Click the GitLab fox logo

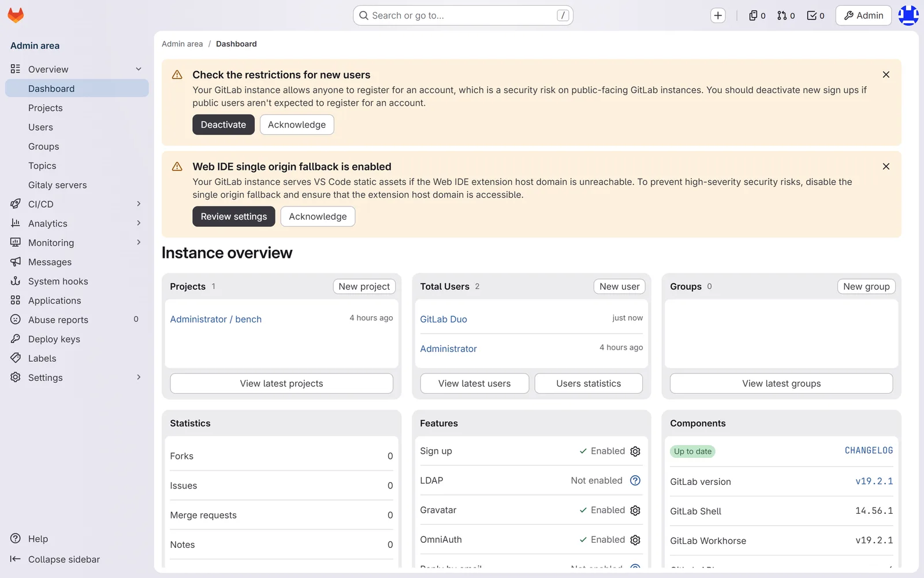point(16,15)
